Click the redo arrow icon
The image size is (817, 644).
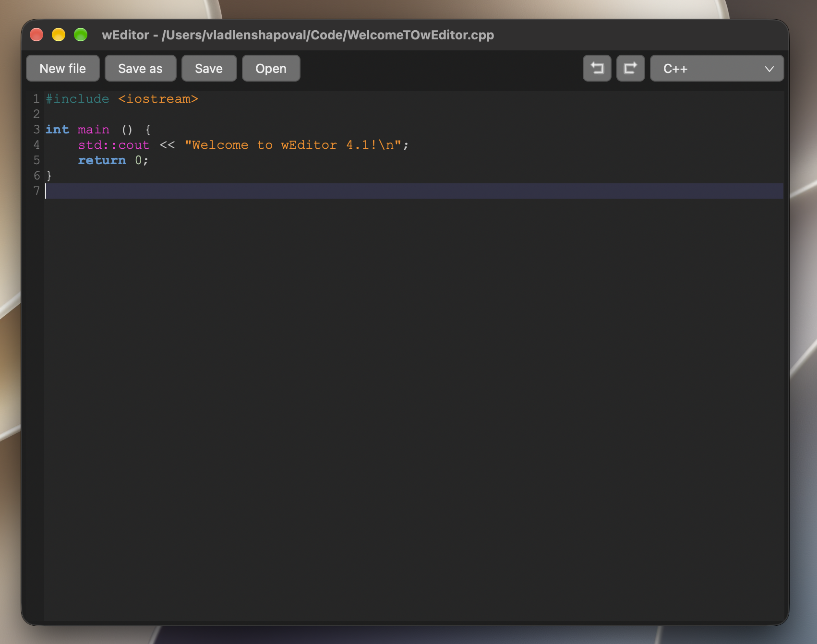click(630, 68)
